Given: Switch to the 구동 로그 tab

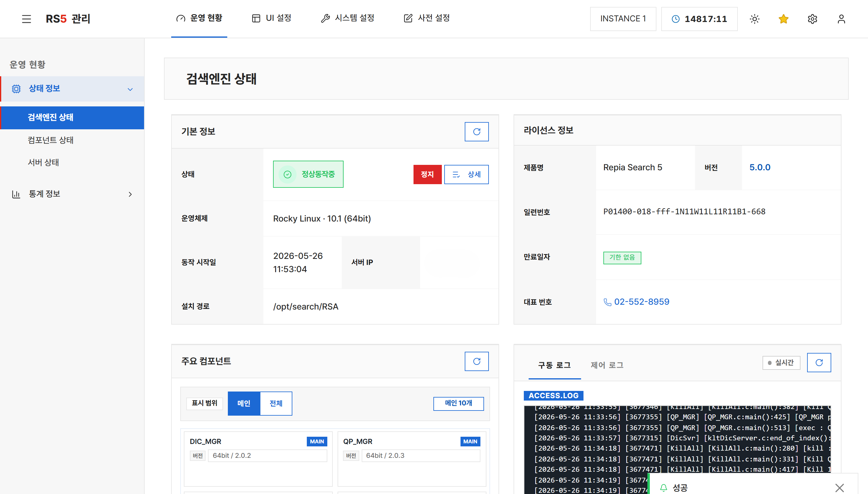Looking at the screenshot, I should tap(554, 365).
